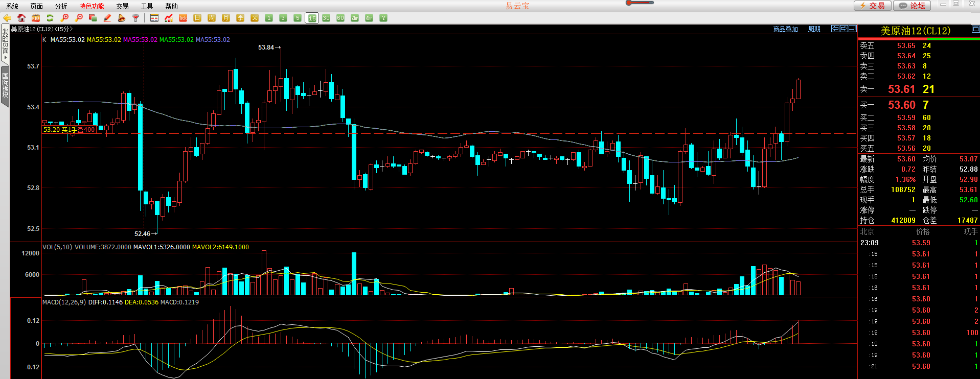Click the green refresh arrows icon
Viewport: 980px width, 379px height.
[50, 18]
